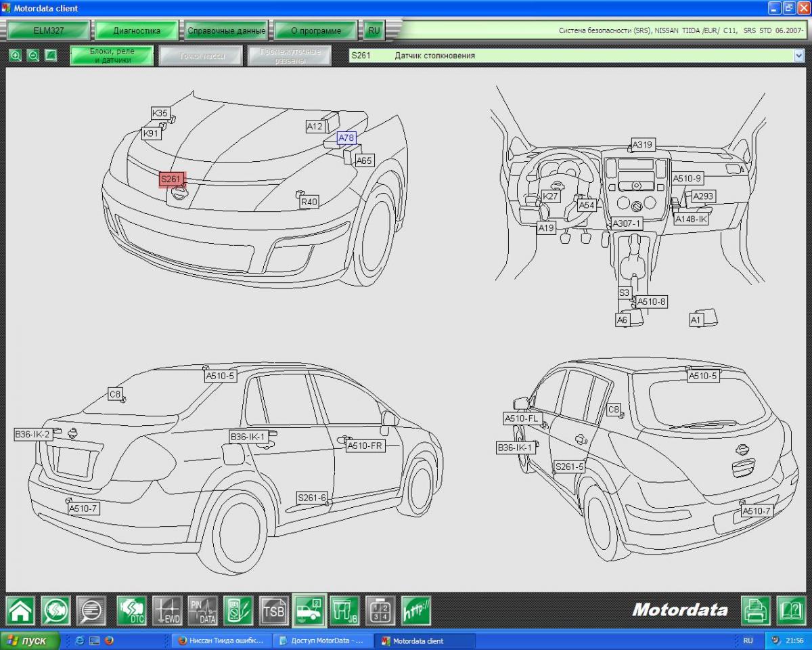Open the JB junction box icon

pos(345,611)
